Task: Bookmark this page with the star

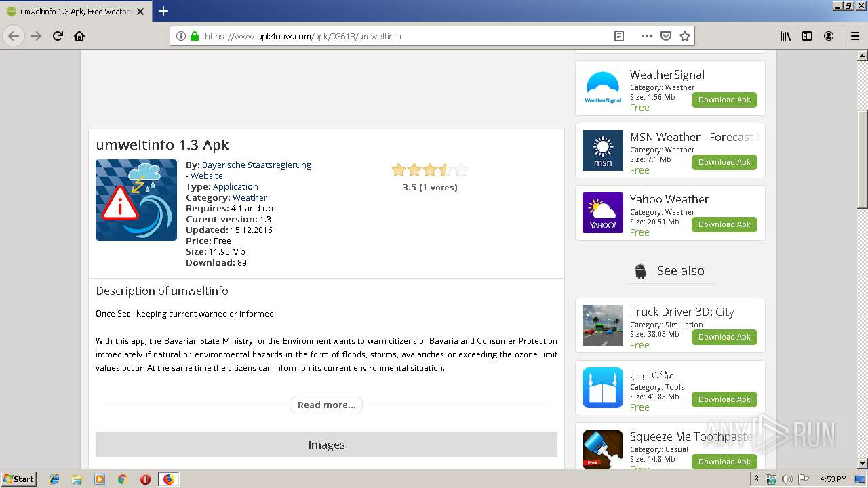Action: [x=685, y=36]
